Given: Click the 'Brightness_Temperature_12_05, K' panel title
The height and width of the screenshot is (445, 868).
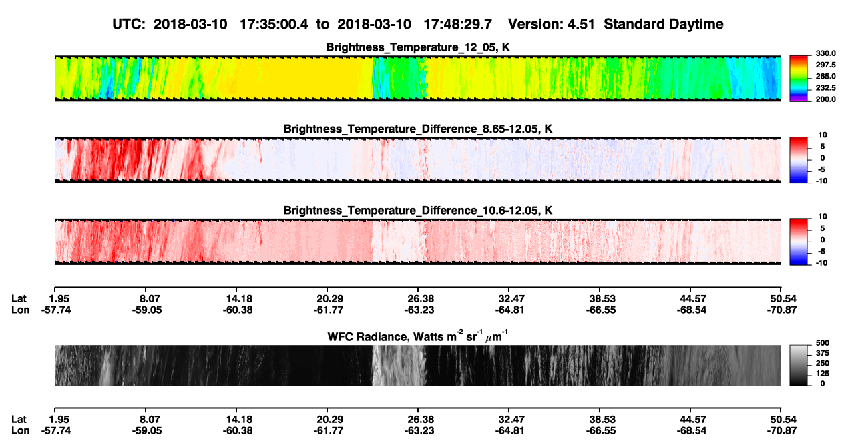Looking at the screenshot, I should (418, 47).
